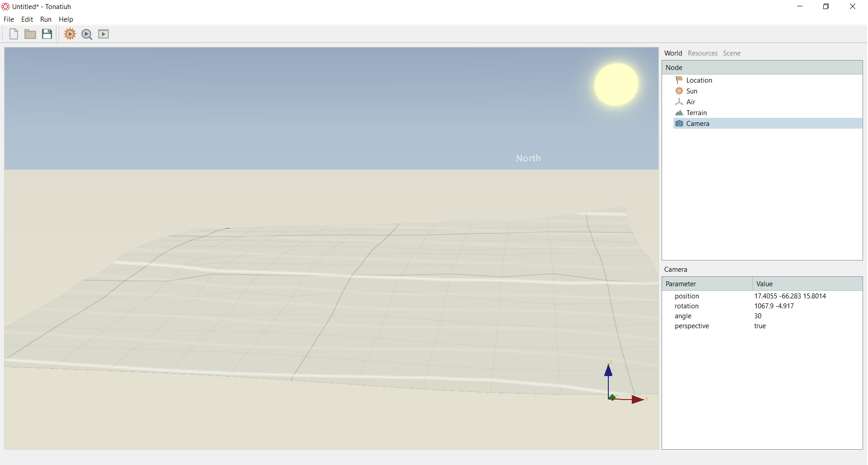Screen dimensions: 868x465
Task: Open the Edit menu
Action: click(27, 19)
